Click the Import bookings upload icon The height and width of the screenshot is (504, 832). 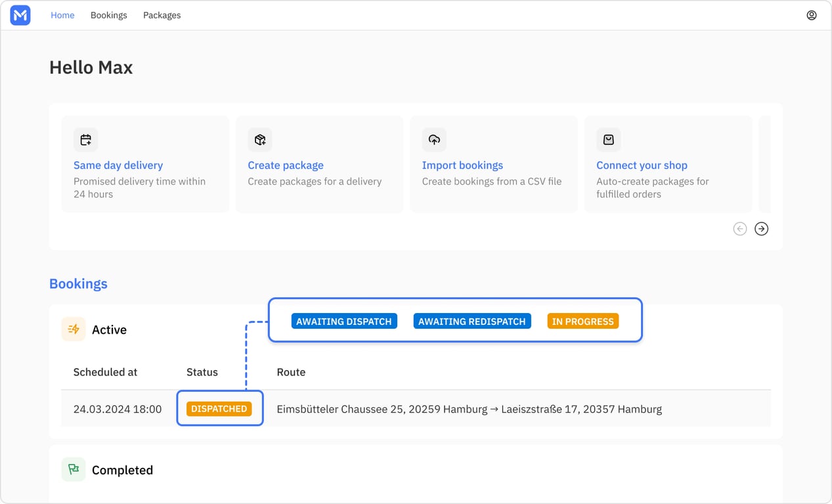coord(434,140)
